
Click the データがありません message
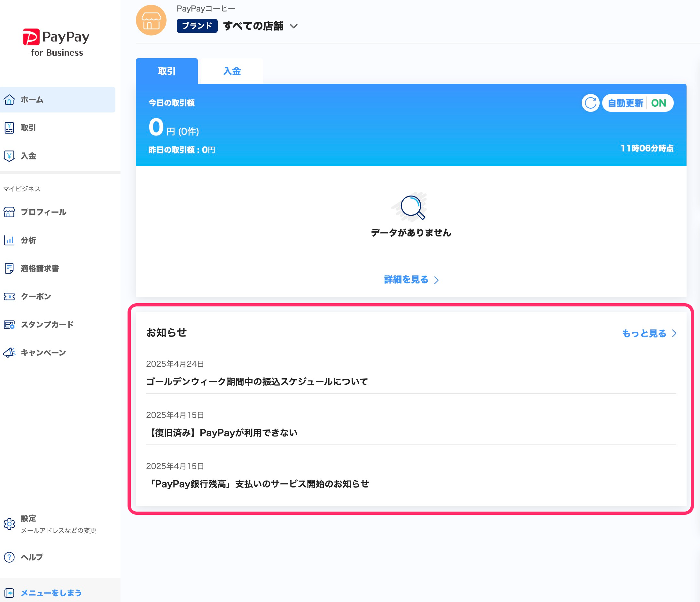tap(411, 233)
